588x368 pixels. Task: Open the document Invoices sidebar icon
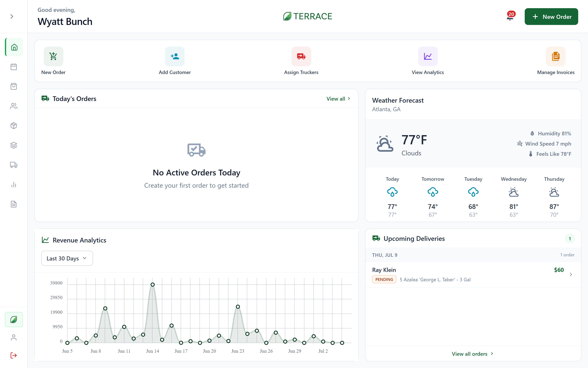(14, 204)
